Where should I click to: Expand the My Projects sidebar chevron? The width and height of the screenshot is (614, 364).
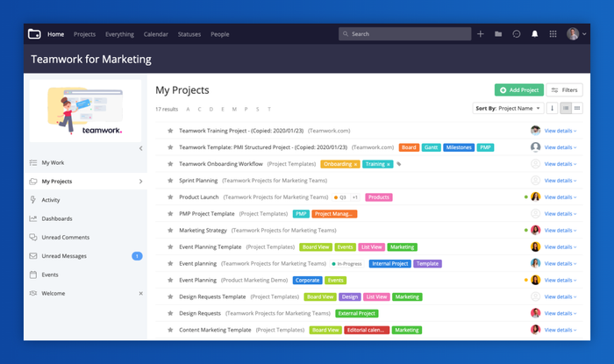click(140, 182)
